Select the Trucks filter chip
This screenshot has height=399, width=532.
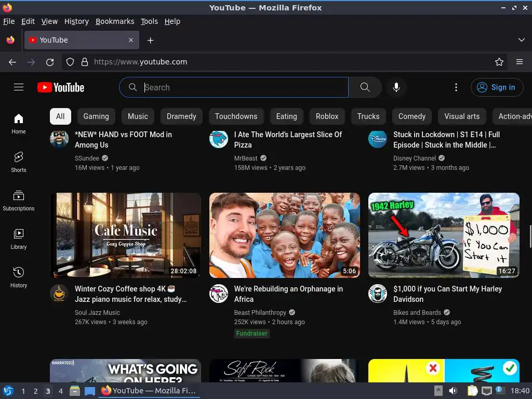(368, 116)
